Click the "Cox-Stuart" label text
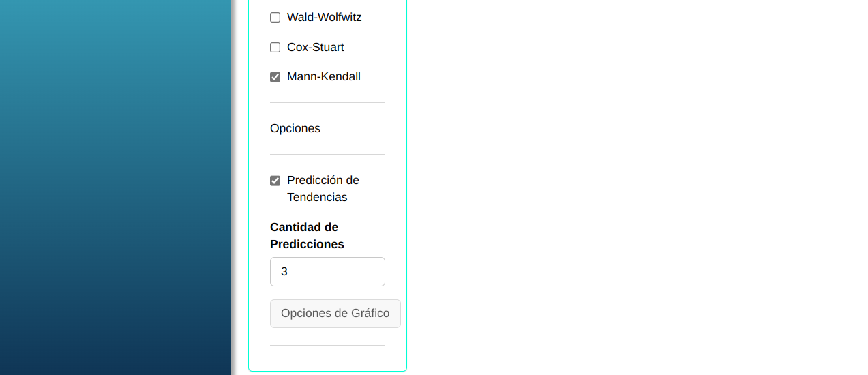868x375 pixels. (315, 48)
